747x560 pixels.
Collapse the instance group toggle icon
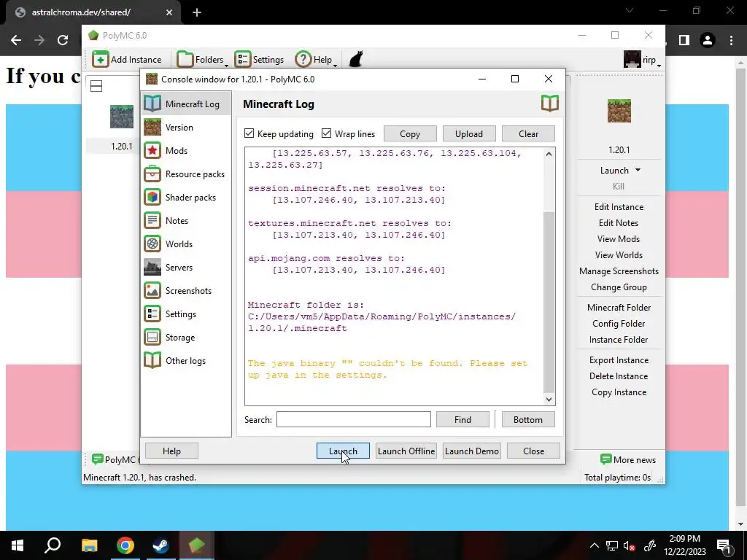96,86
